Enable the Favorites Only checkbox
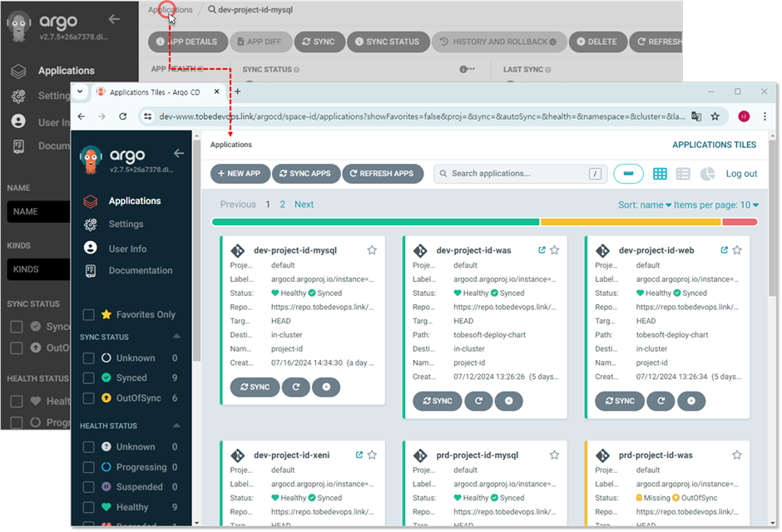Image resolution: width=782 pixels, height=532 pixels. point(88,315)
